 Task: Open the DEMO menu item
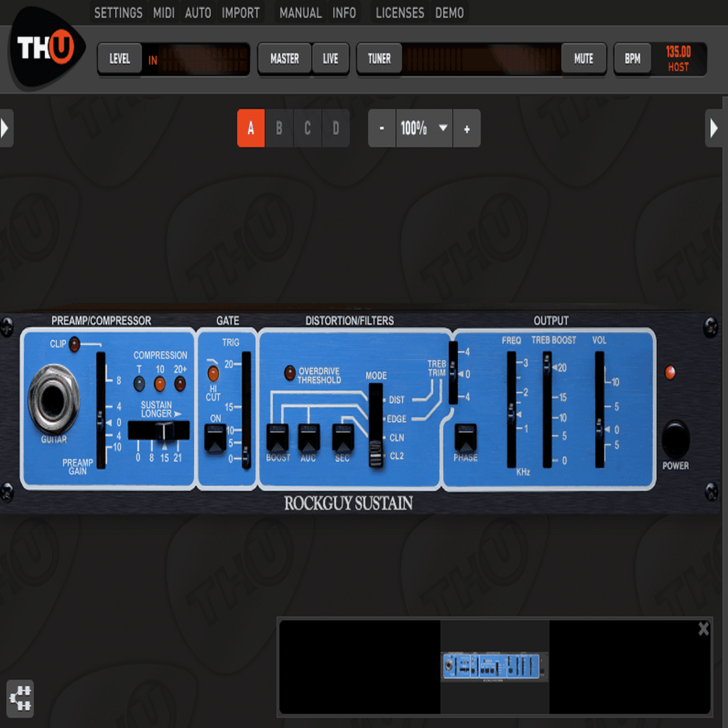click(450, 13)
